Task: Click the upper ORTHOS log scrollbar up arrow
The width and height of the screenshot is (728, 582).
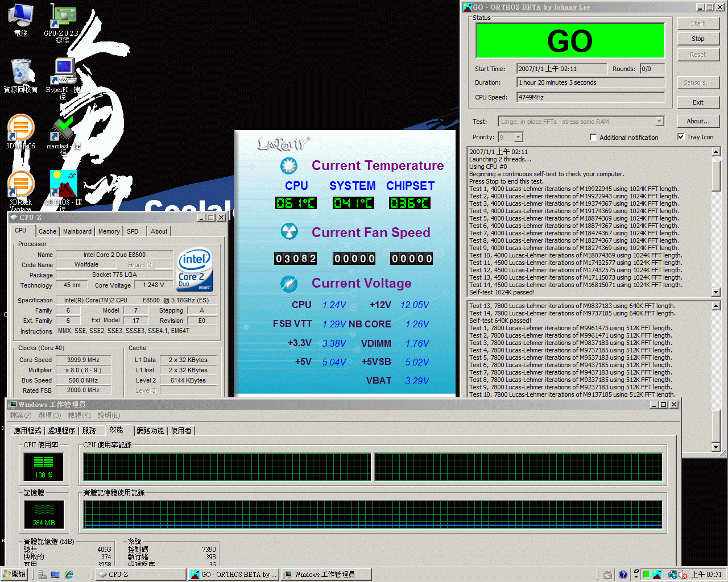Action: [716, 152]
